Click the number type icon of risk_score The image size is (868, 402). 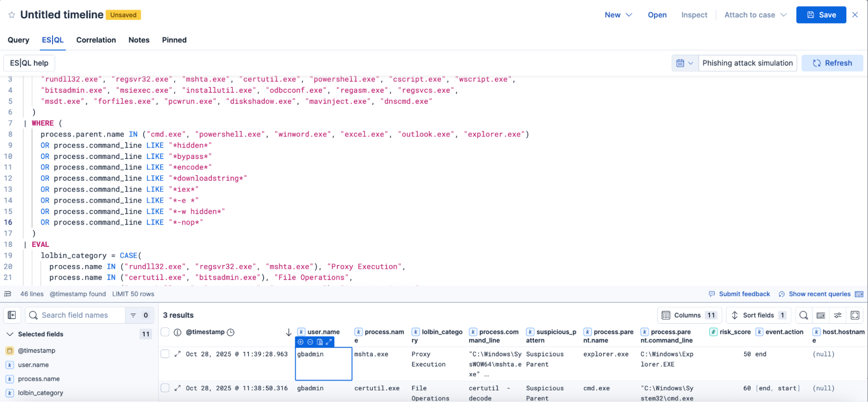(713, 332)
